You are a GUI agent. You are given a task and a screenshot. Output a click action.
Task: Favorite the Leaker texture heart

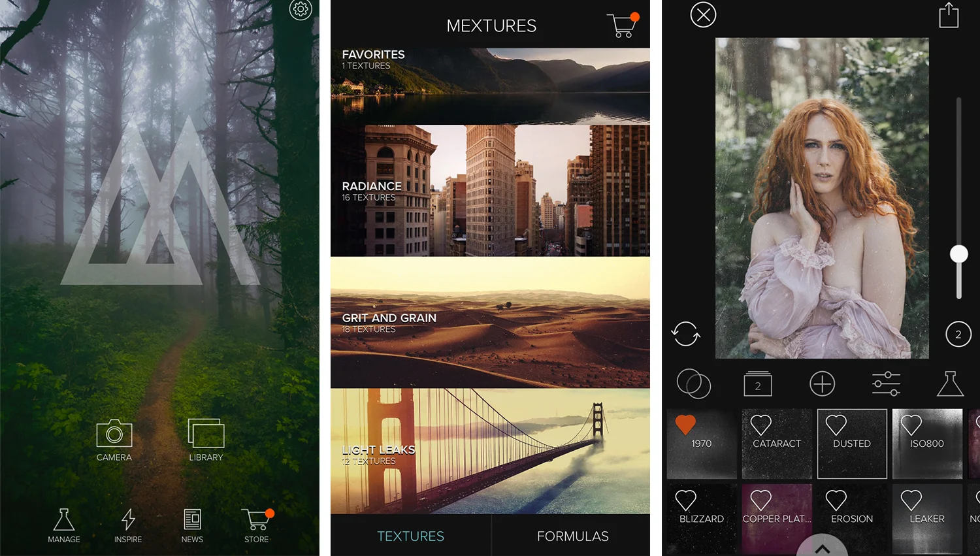[x=911, y=500]
